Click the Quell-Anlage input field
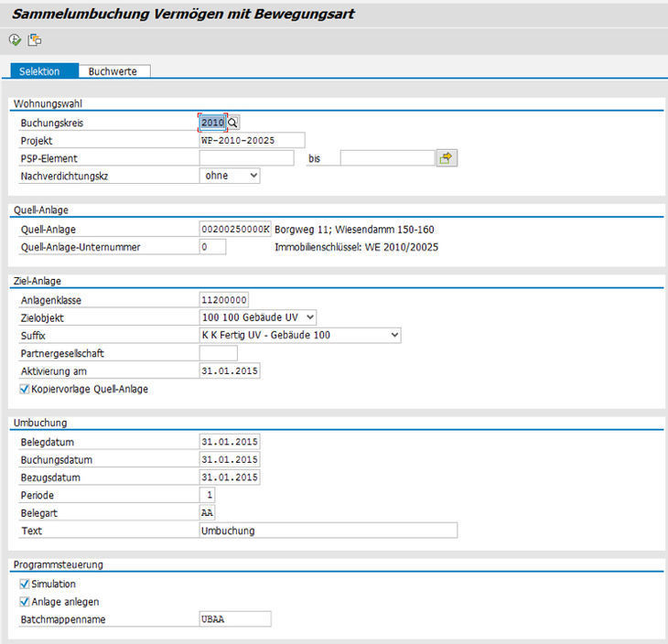The image size is (668, 644). pyautogui.click(x=234, y=229)
